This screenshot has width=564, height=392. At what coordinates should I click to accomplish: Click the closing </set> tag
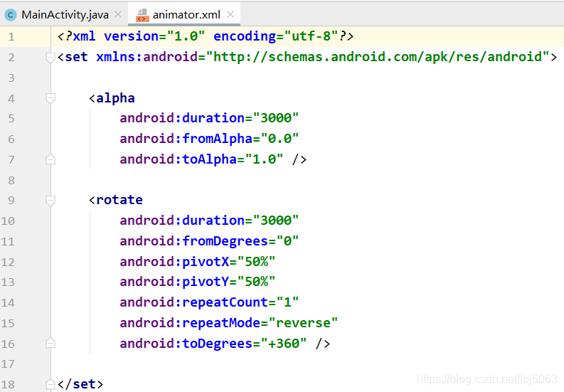point(80,383)
